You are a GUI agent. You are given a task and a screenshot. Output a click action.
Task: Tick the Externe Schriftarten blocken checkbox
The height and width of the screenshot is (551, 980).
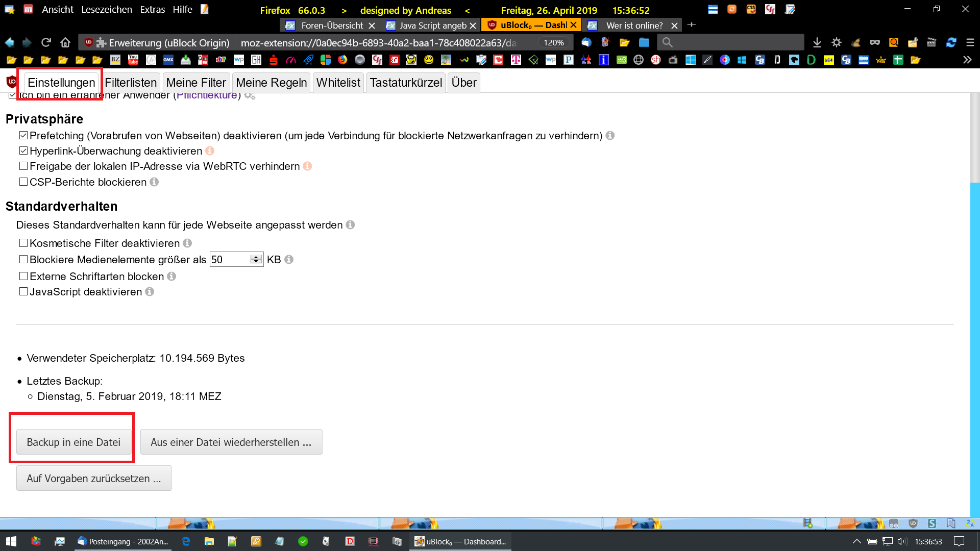click(x=23, y=277)
